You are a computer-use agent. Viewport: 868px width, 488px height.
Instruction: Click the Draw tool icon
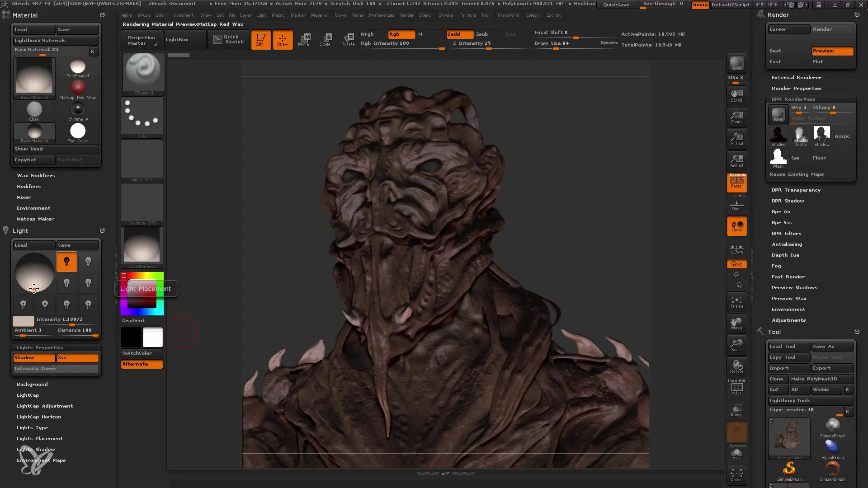pyautogui.click(x=282, y=39)
